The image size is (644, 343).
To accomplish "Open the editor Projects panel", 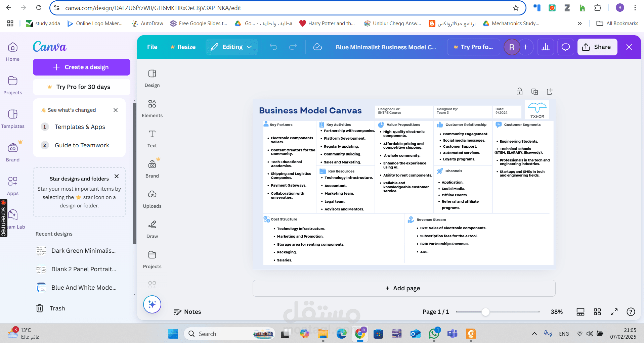I will coord(152,260).
